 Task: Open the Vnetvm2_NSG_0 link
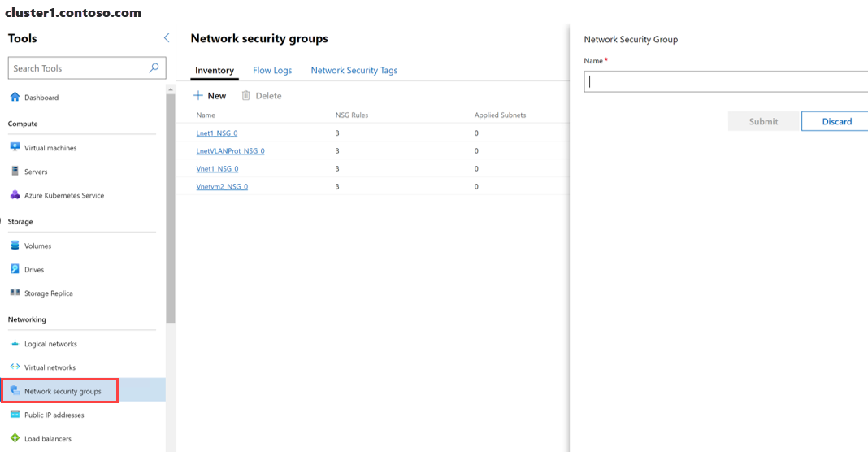[x=222, y=187]
